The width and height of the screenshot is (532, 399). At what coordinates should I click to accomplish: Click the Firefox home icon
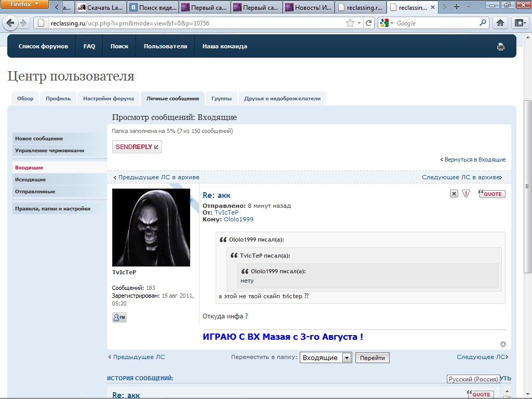(x=500, y=23)
